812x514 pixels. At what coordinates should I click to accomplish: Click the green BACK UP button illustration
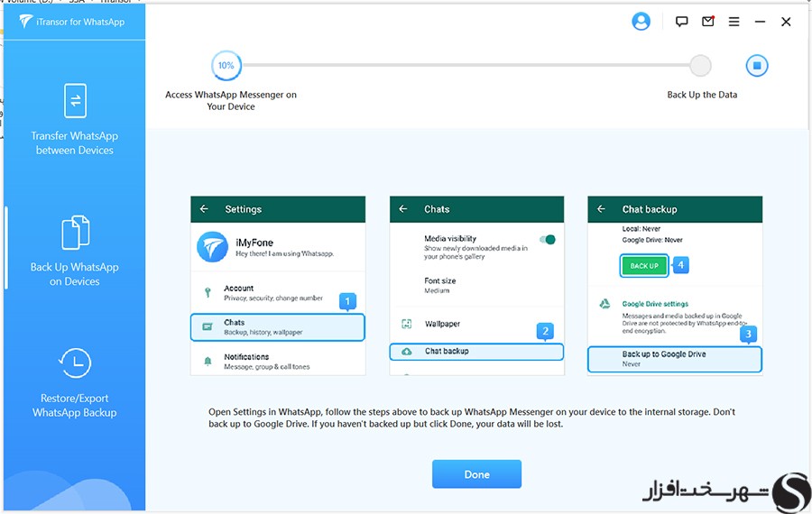click(x=643, y=266)
